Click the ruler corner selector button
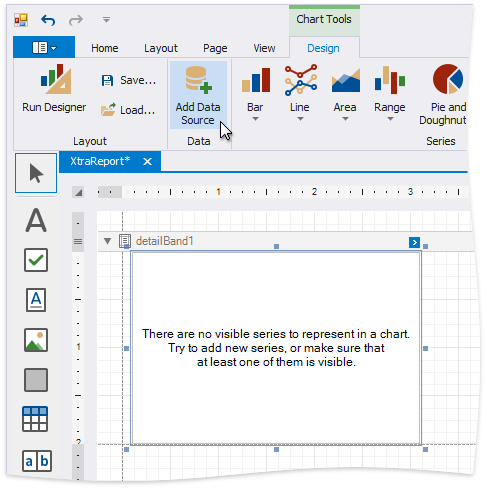Image resolution: width=487 pixels, height=489 pixels. [x=78, y=192]
